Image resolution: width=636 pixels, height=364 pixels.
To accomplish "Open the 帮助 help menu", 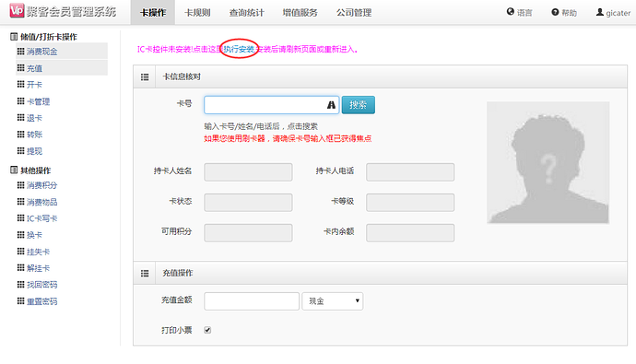I will coord(564,13).
